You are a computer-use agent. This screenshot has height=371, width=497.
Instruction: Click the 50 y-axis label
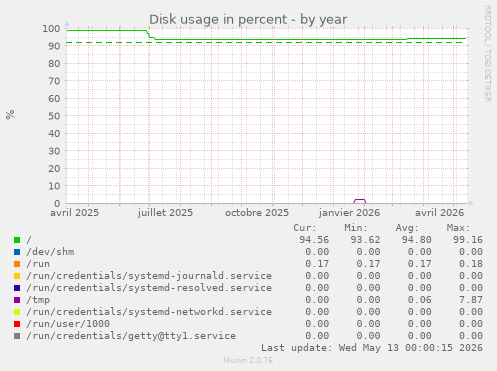click(54, 116)
